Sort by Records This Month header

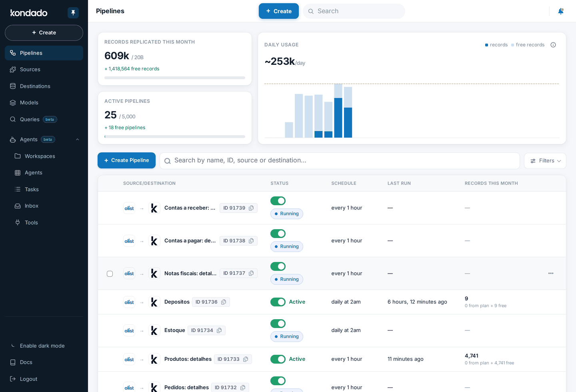(491, 184)
